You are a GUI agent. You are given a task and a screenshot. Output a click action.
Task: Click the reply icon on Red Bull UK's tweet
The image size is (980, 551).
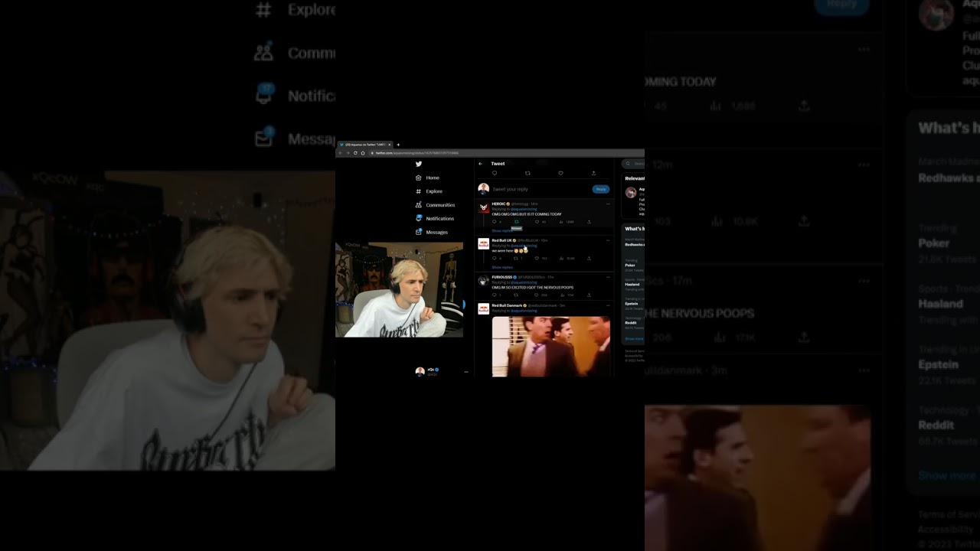click(x=495, y=258)
